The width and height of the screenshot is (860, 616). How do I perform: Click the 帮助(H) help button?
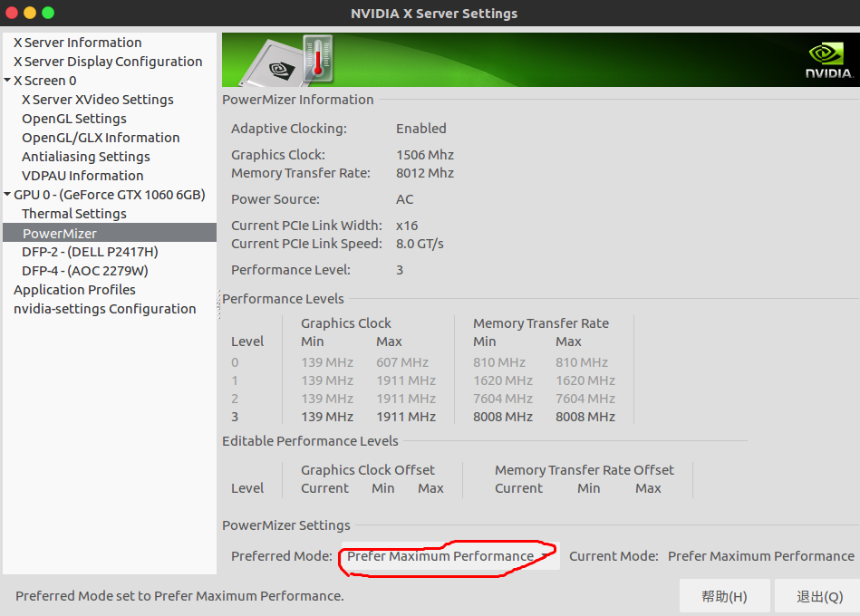tap(724, 595)
